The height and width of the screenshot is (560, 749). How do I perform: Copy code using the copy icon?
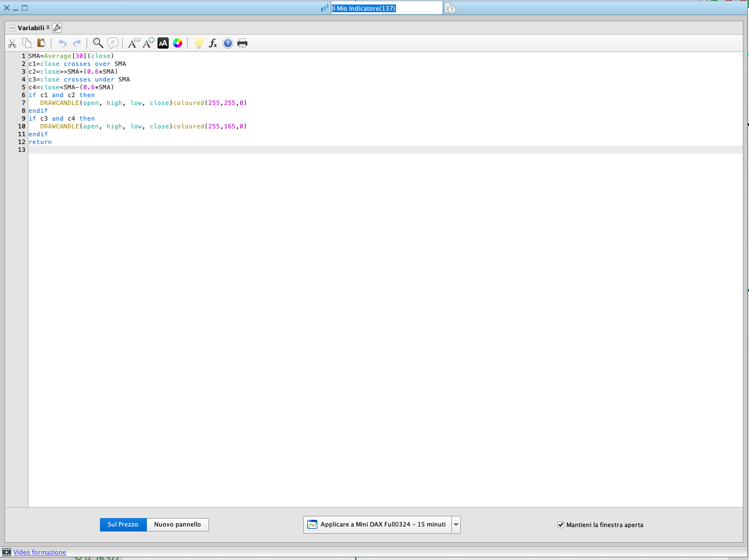[27, 43]
